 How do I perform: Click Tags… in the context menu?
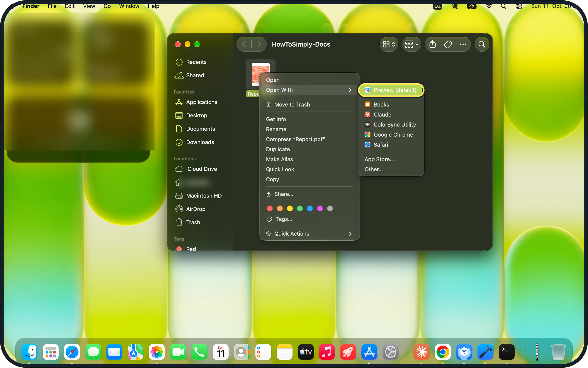[x=309, y=219]
